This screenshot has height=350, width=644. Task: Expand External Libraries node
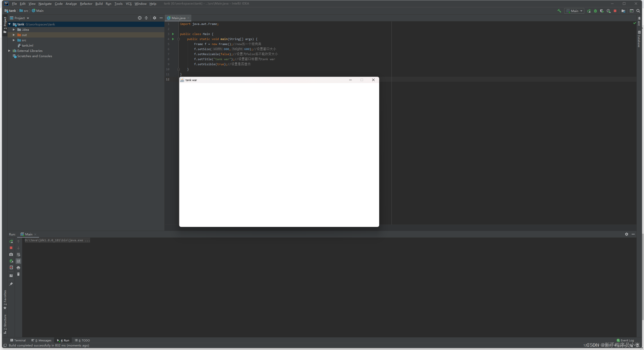(9, 51)
